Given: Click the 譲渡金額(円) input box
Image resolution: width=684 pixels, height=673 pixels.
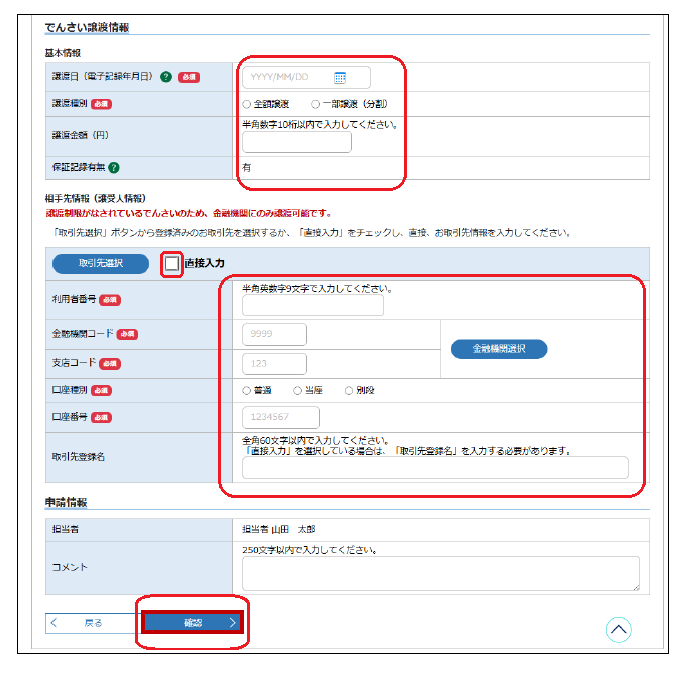Looking at the screenshot, I should [x=296, y=142].
